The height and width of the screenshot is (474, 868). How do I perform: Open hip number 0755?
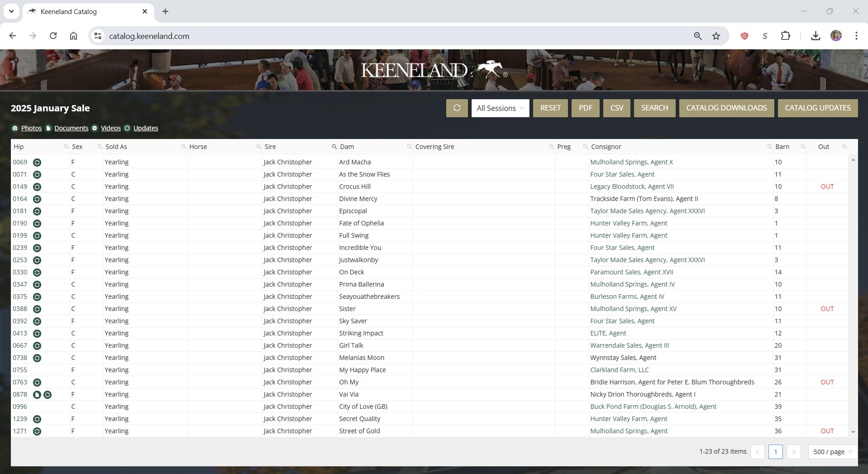coord(20,370)
